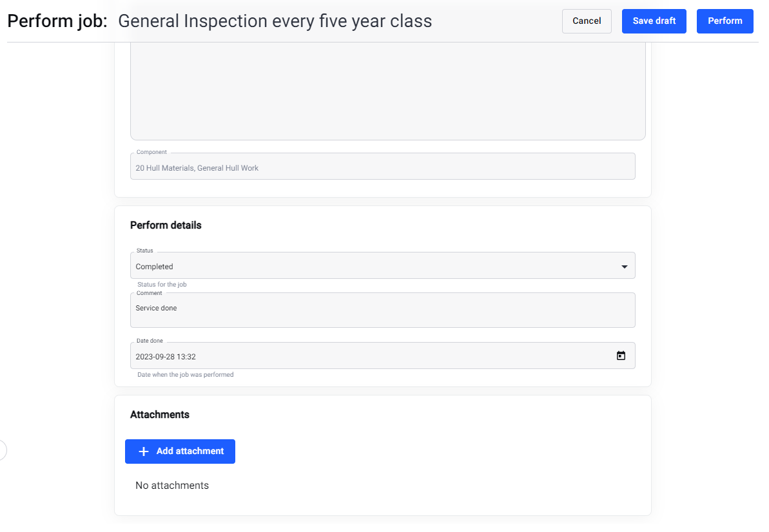Save the job as draft
Viewport: 769px width, 532px height.
654,21
